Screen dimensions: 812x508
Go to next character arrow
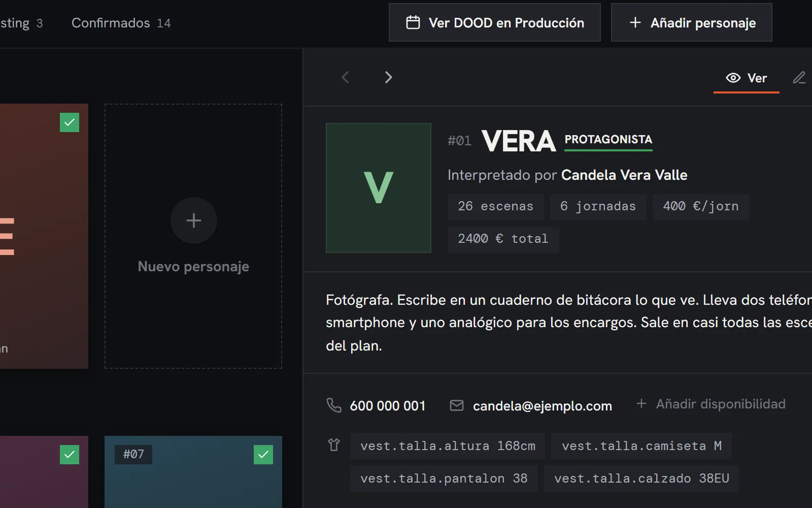point(388,77)
